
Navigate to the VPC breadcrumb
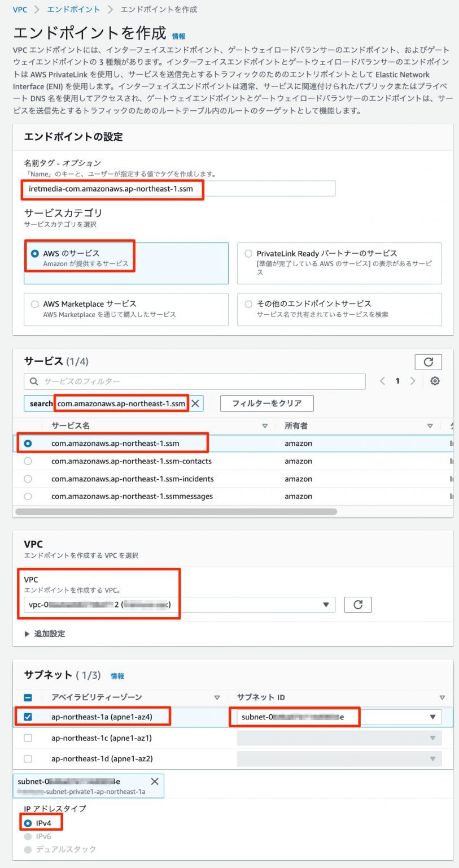pos(20,10)
